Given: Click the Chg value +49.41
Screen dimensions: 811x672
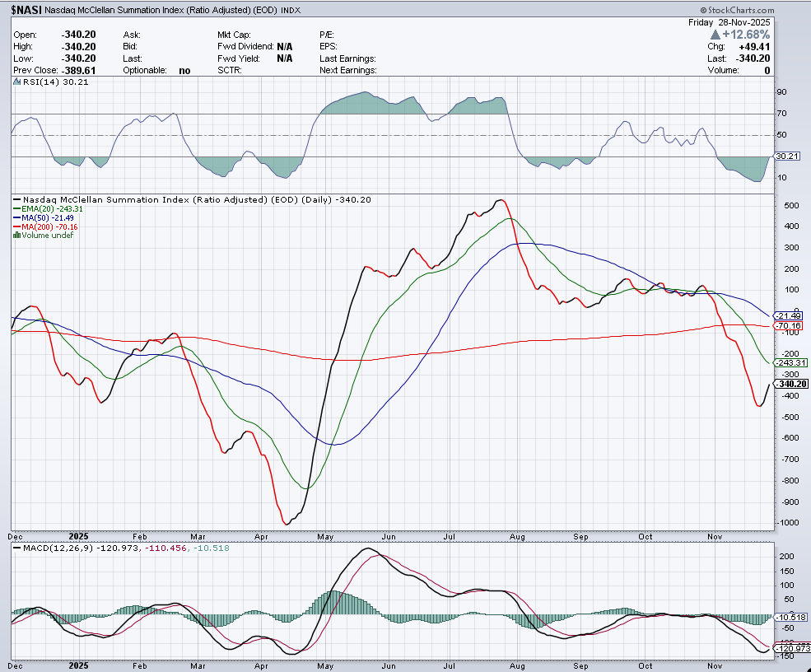Looking at the screenshot, I should point(755,47).
